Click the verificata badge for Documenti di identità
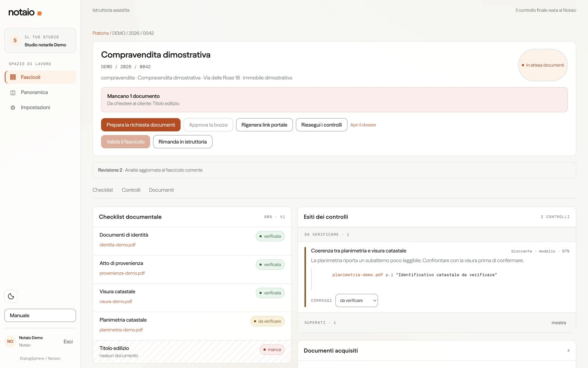Viewport: 588px width, 368px height. pos(270,236)
